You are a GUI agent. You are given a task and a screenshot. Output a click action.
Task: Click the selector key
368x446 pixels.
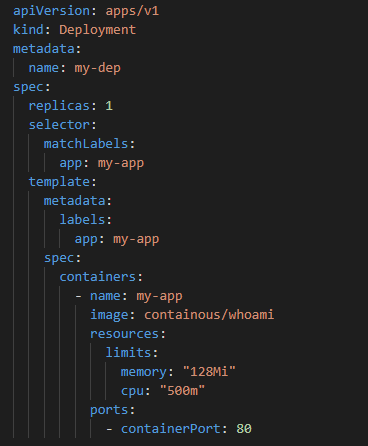tap(59, 125)
